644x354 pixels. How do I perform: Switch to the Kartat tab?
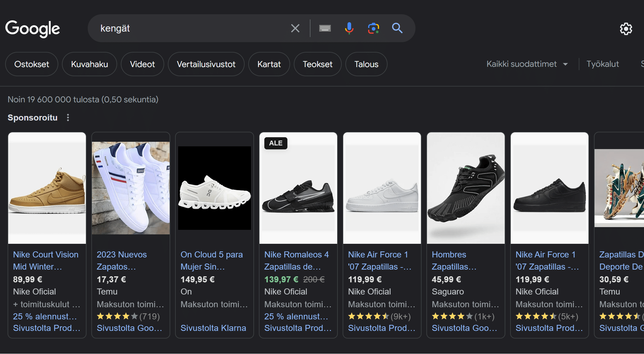[x=269, y=64]
